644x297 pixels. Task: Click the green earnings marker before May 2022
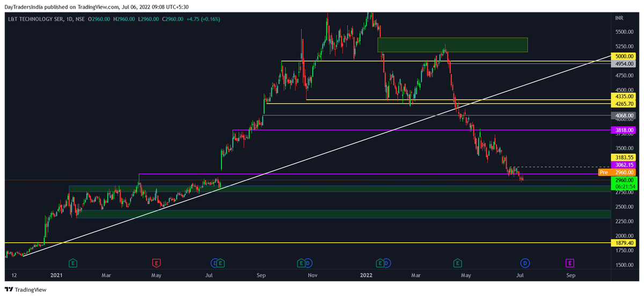(x=458, y=263)
